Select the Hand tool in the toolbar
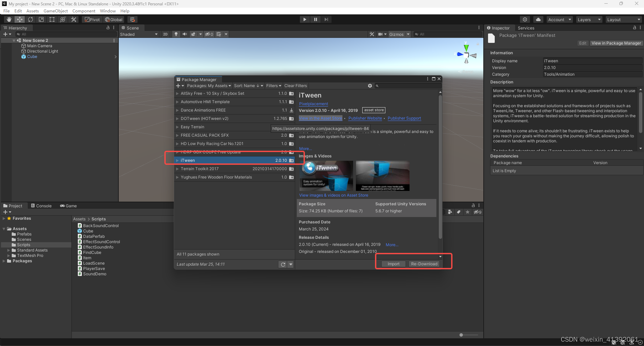 click(x=9, y=19)
